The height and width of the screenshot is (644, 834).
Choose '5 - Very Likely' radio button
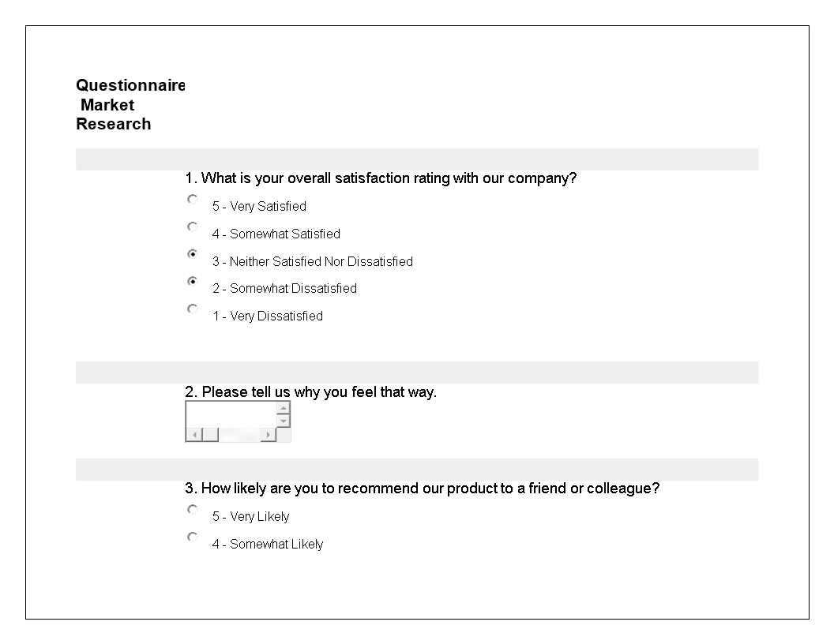click(x=193, y=510)
